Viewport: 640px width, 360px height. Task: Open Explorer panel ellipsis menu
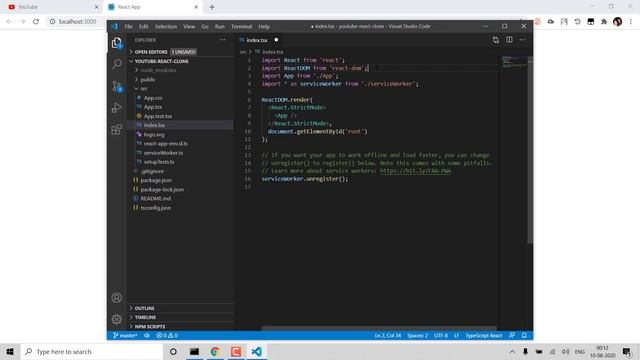click(222, 40)
